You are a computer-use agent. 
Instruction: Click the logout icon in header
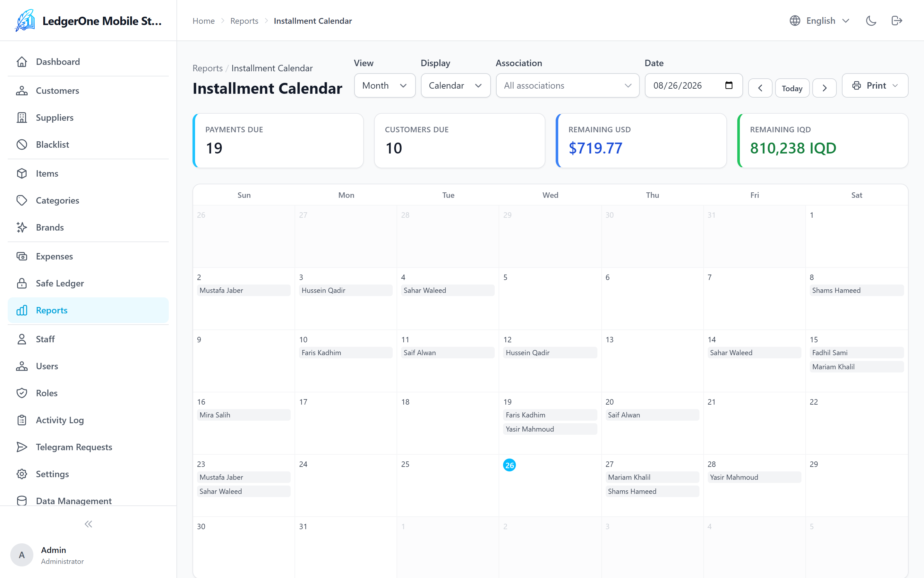pos(897,21)
